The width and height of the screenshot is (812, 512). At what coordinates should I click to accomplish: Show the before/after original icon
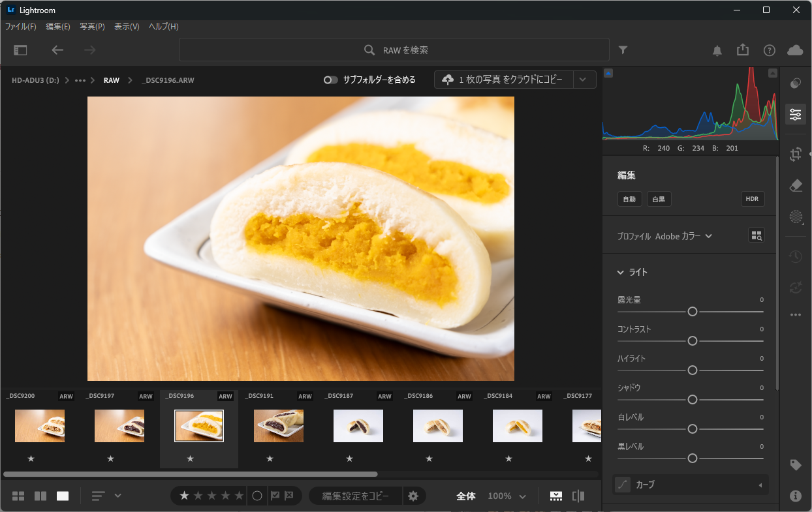pos(578,496)
